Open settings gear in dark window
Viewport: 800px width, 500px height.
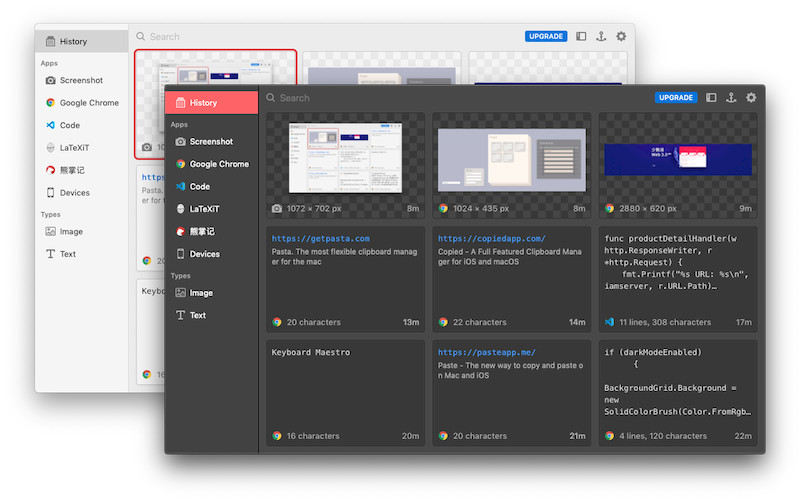pyautogui.click(x=751, y=97)
